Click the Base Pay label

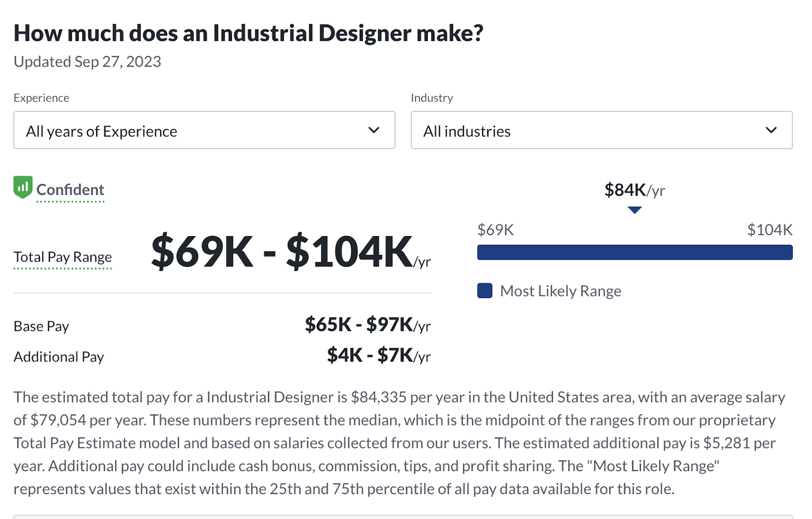pyautogui.click(x=41, y=326)
